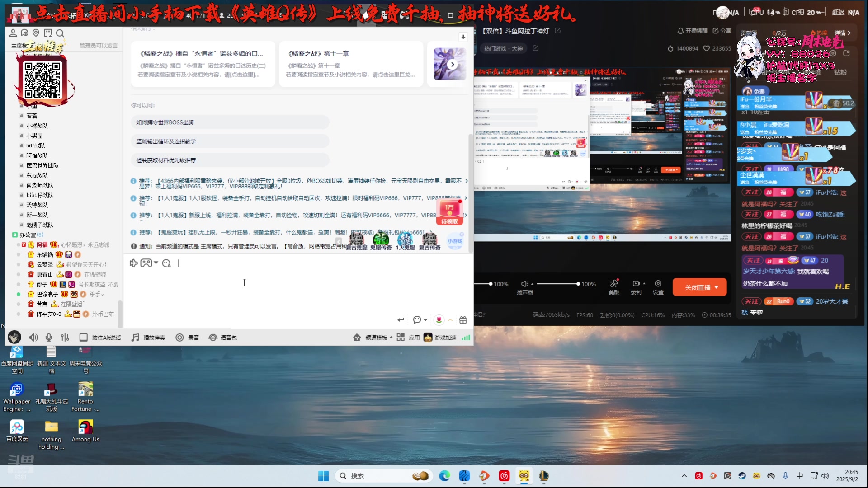The width and height of the screenshot is (868, 488).
Task: Click the location pin icon in YY top bar
Action: pyautogui.click(x=36, y=33)
